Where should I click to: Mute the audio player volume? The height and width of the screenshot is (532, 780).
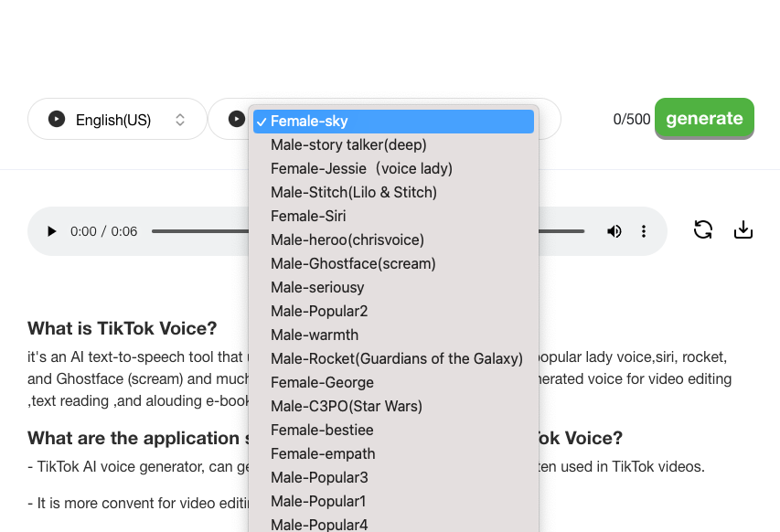614,231
